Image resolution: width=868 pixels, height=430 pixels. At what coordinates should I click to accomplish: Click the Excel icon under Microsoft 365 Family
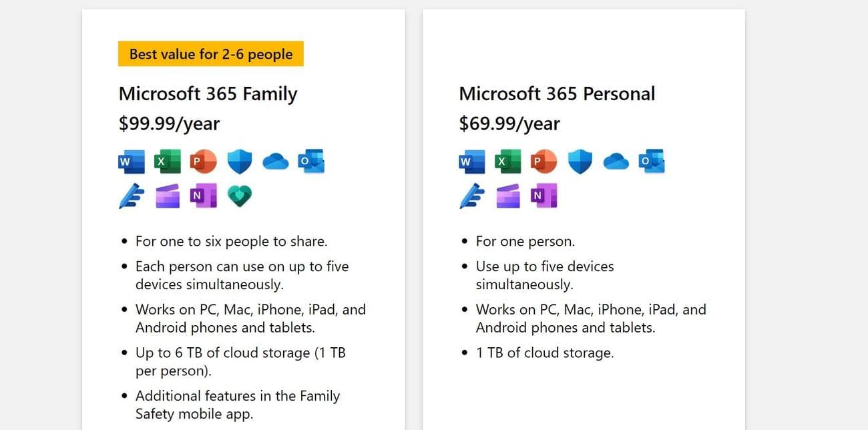pyautogui.click(x=168, y=161)
